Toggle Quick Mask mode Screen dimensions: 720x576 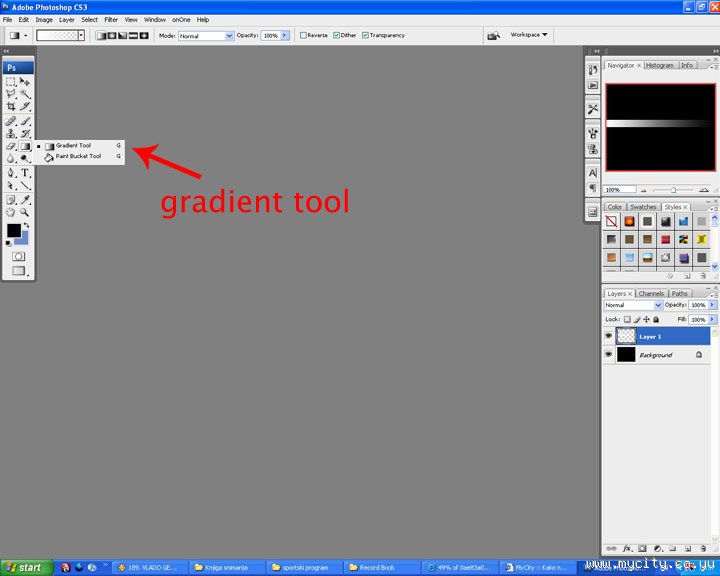point(18,256)
